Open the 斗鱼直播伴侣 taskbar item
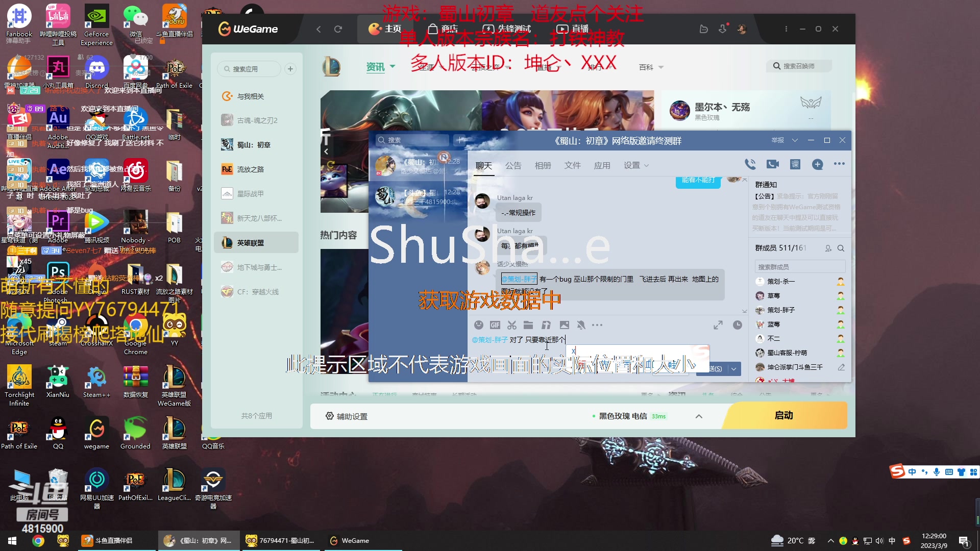 (117, 541)
